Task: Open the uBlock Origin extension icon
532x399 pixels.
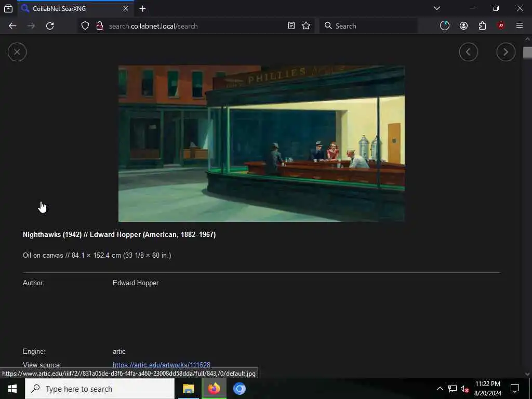Action: click(501, 26)
